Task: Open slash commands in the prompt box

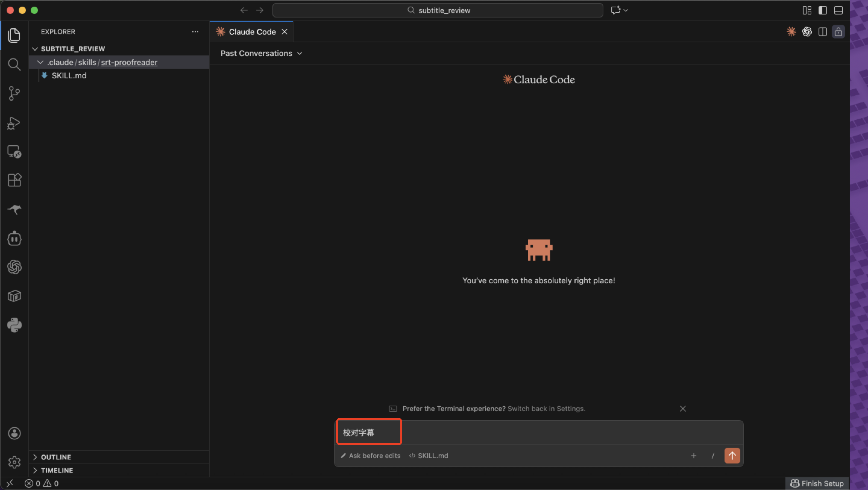Action: click(x=713, y=456)
